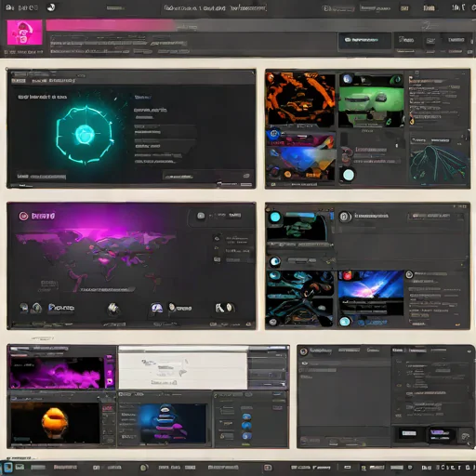Click the highlighted blue taskbar icon at the far left
Image resolution: width=476 pixels, height=476 pixels.
pos(7,467)
